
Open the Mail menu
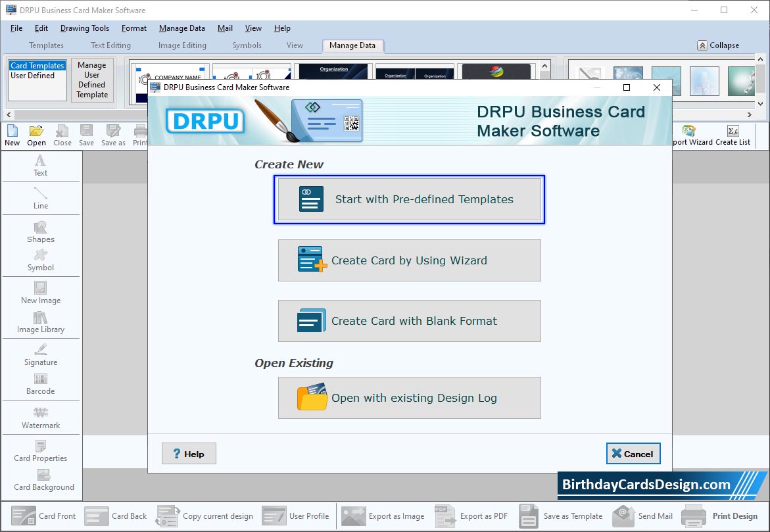[225, 28]
